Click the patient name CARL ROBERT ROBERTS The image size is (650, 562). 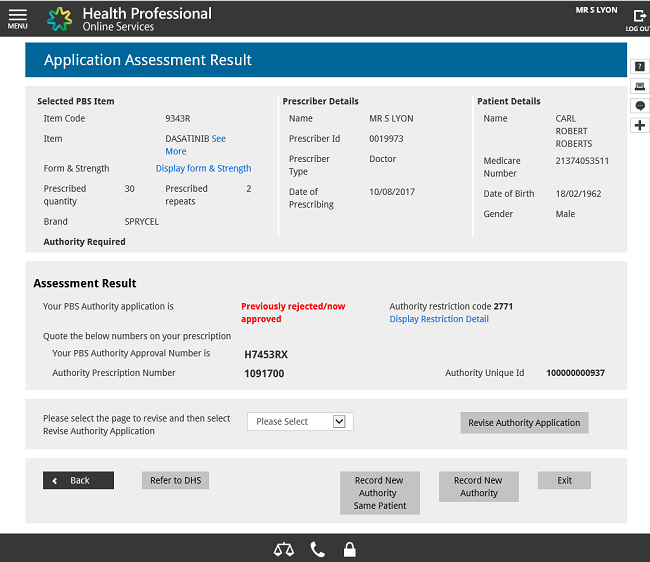click(574, 131)
